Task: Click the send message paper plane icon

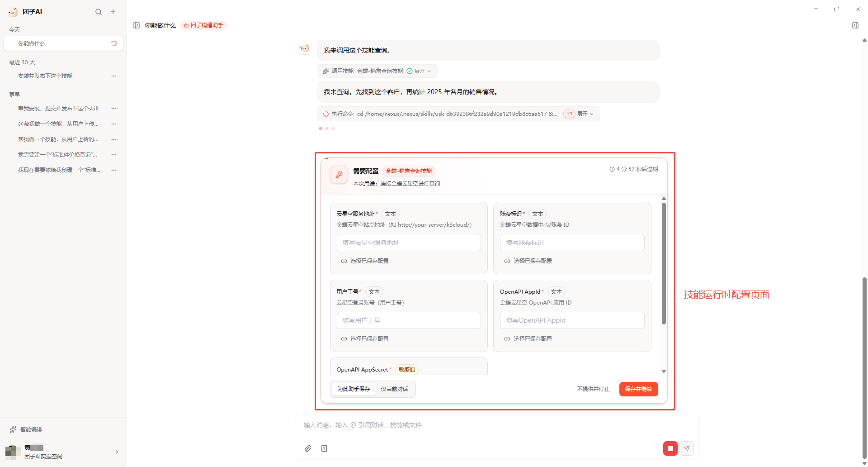Action: (x=687, y=448)
